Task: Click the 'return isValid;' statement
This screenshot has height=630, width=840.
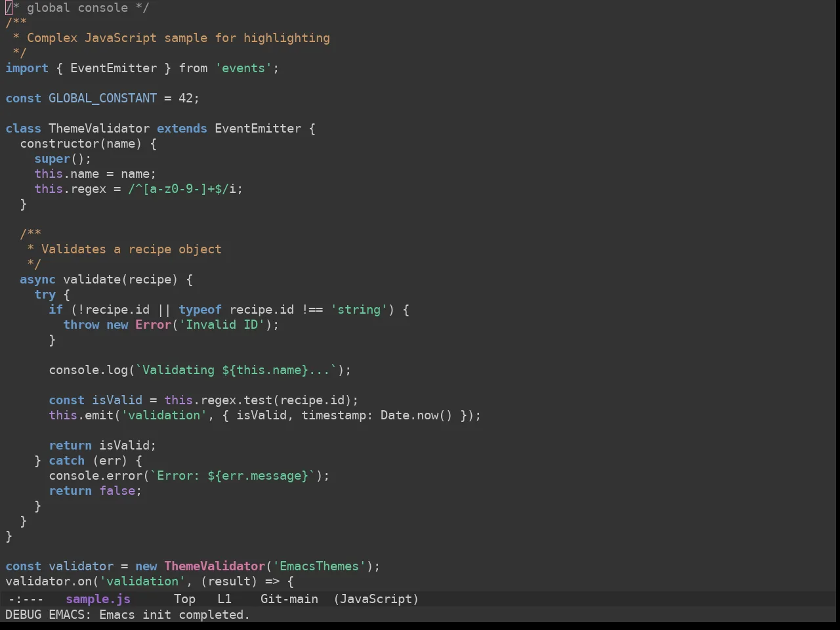Action: pos(102,446)
